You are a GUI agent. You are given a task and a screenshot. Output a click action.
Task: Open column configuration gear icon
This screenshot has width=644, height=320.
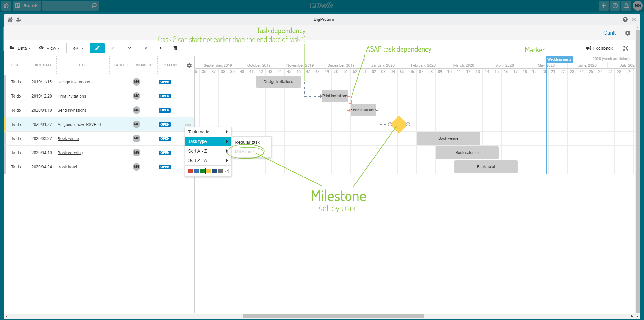pos(189,65)
